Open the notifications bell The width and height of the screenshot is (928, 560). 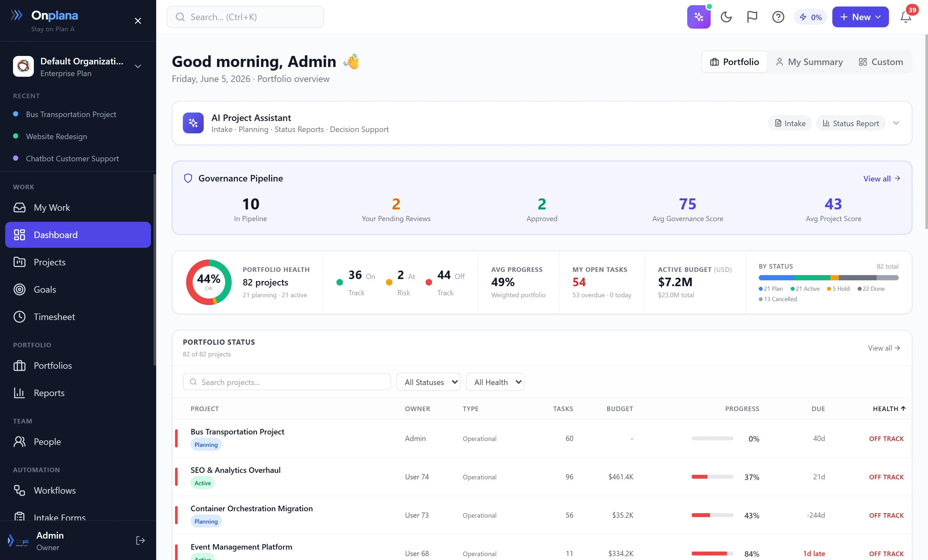[906, 17]
